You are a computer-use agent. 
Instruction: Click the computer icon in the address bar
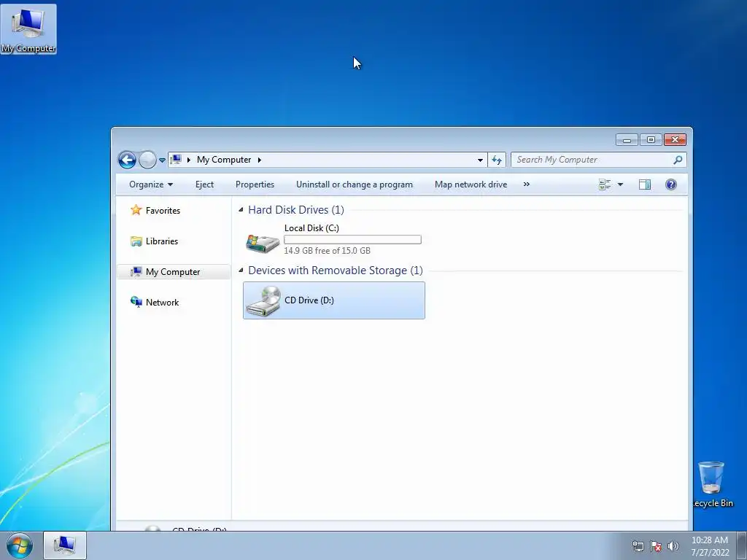tap(176, 160)
